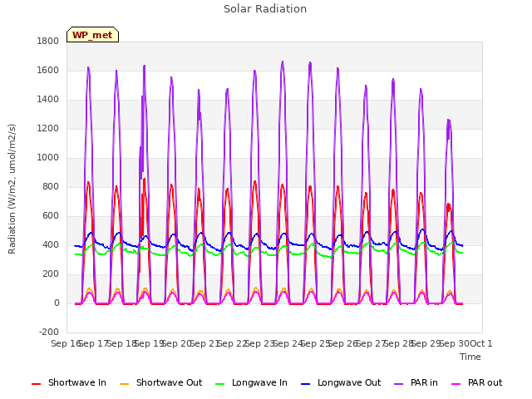
Task: Click the Sep 16 x-axis tick label
Action: coord(66,343)
